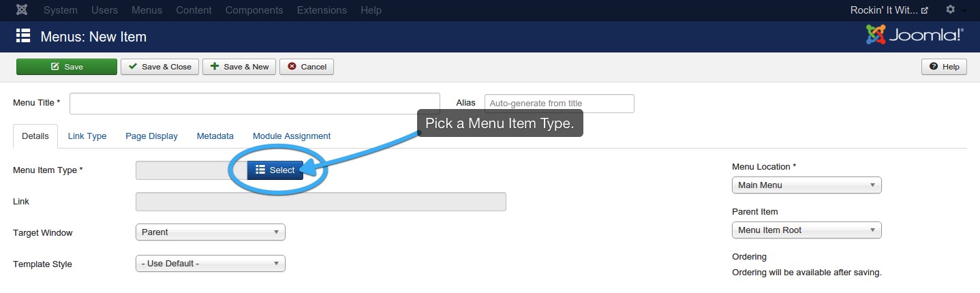This screenshot has width=980, height=293.
Task: Switch to Module Assignment tab
Action: pyautogui.click(x=292, y=136)
